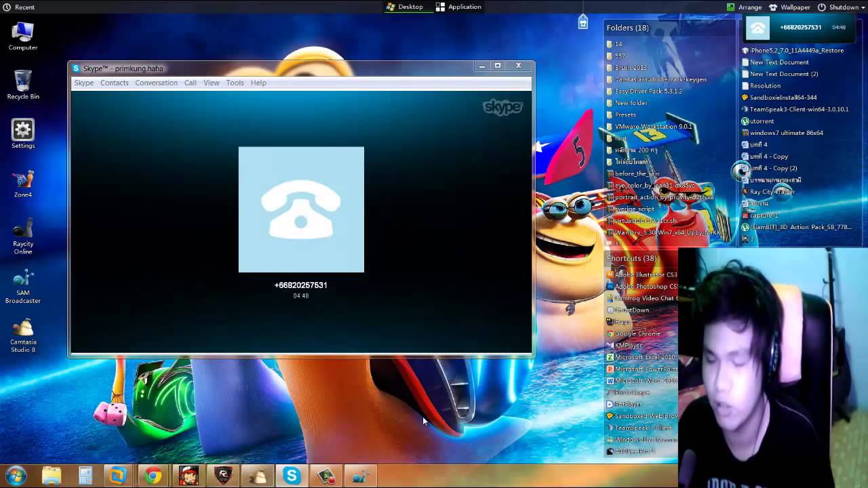Open the Camtasia Recorder taskbar icon

326,476
